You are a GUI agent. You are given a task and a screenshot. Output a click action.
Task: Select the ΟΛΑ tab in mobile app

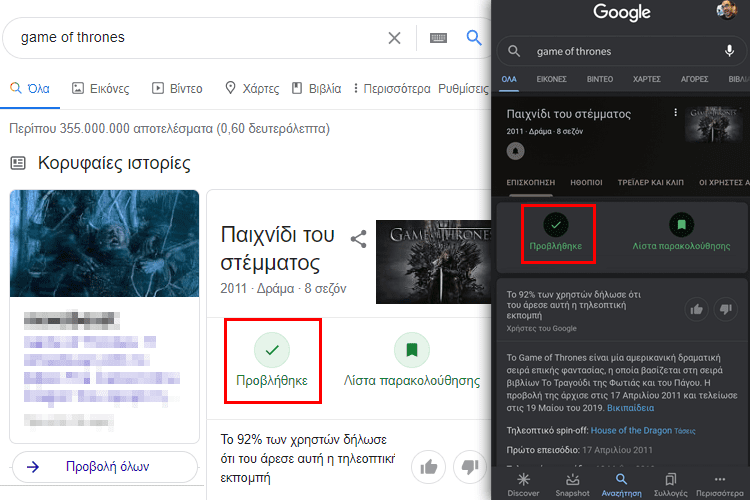pyautogui.click(x=509, y=79)
